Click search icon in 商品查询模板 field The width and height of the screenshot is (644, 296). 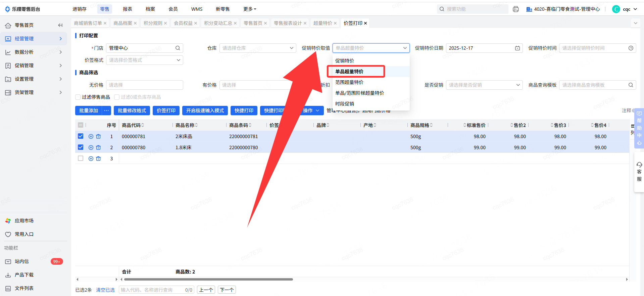631,85
